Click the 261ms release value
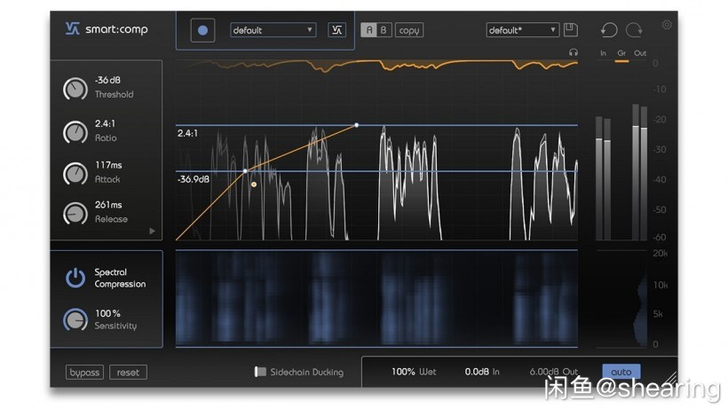Viewport: 728px width, 409px height. tap(109, 205)
